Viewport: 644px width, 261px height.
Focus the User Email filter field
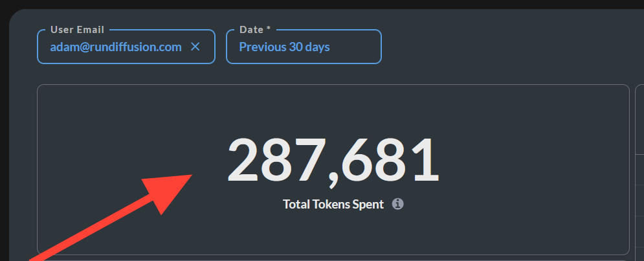point(126,47)
